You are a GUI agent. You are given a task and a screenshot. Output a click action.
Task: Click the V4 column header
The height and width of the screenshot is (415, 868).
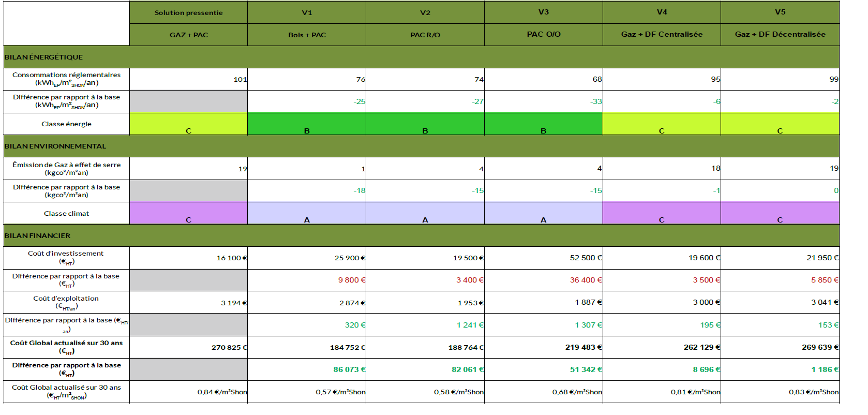pyautogui.click(x=662, y=12)
